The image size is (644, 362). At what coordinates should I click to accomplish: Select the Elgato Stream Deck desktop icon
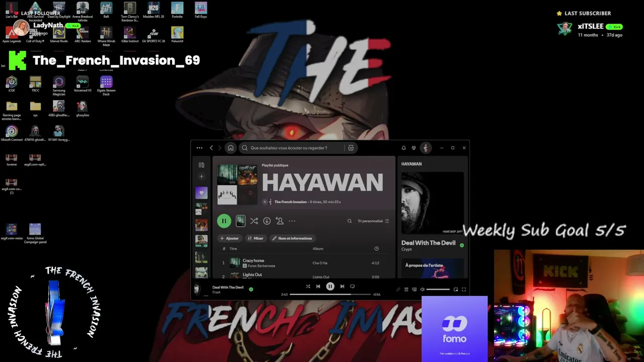pyautogui.click(x=106, y=86)
